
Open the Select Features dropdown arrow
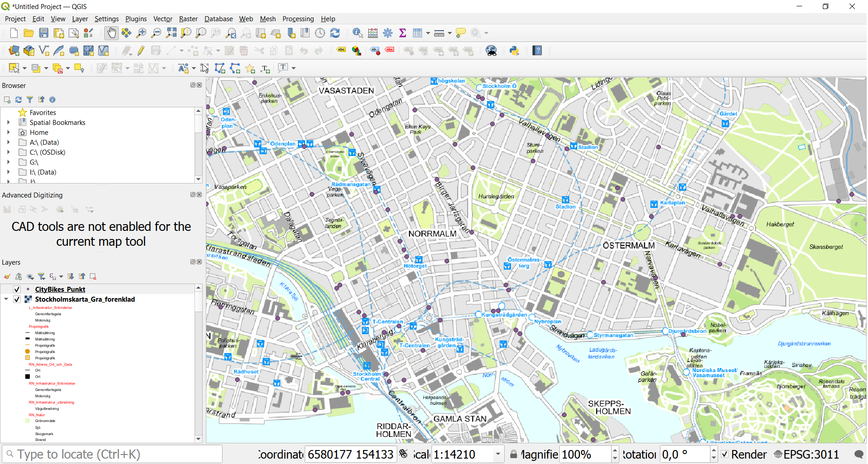(x=24, y=68)
